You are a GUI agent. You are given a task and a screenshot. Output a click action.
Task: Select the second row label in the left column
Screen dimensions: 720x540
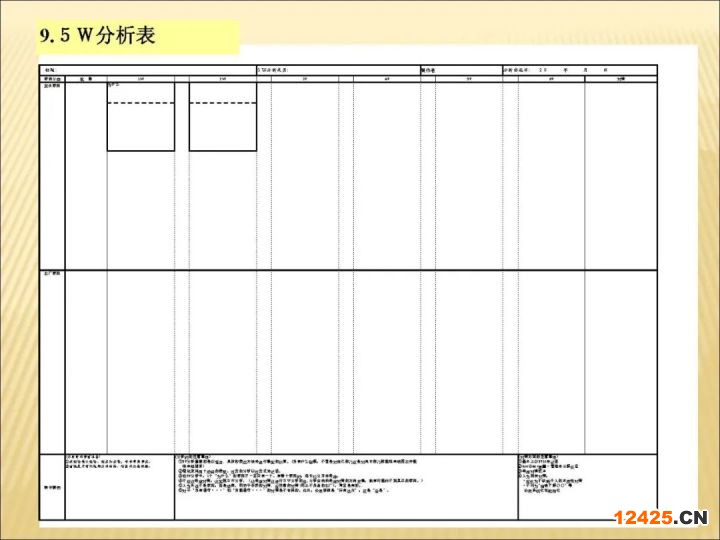[x=52, y=274]
